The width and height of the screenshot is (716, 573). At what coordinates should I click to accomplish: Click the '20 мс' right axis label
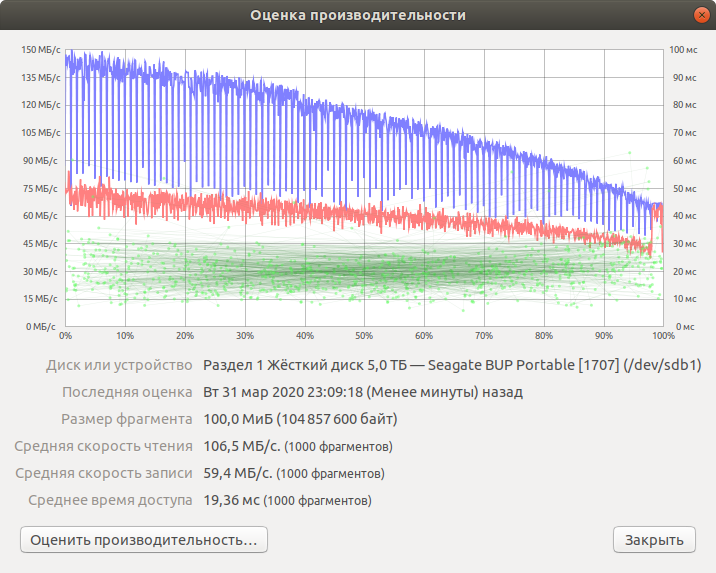[x=684, y=272]
